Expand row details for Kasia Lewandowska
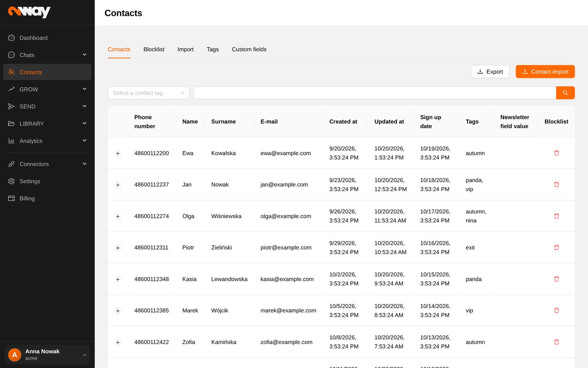The width and height of the screenshot is (588, 368). [x=118, y=279]
